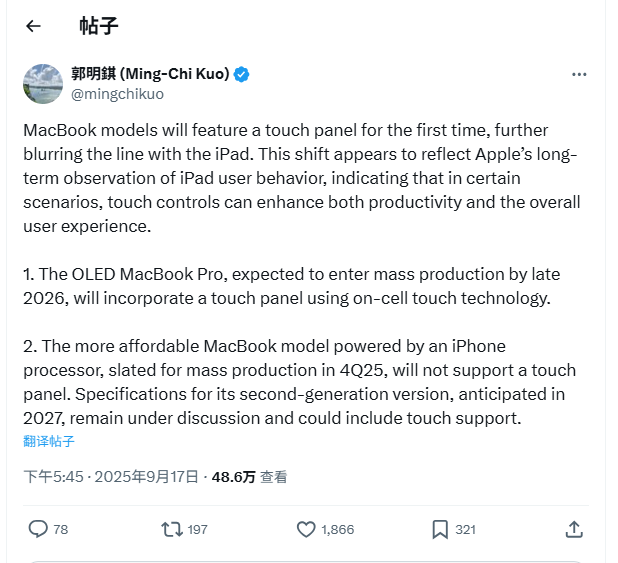The height and width of the screenshot is (563, 618).
Task: Click the blue verified badge
Action: [241, 74]
